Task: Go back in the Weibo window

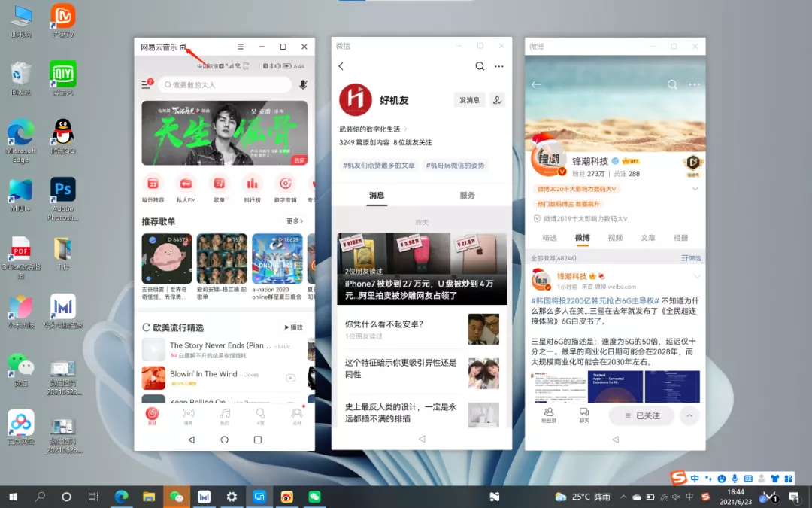Action: [537, 84]
